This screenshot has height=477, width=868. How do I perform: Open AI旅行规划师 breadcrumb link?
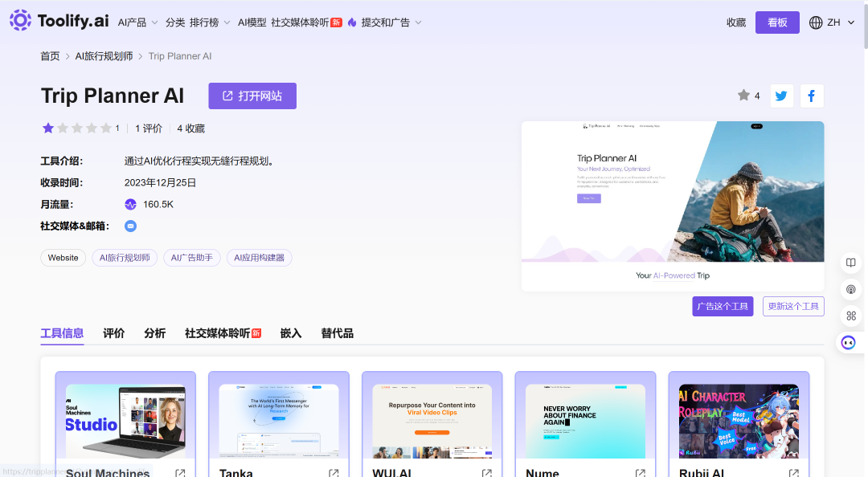104,56
